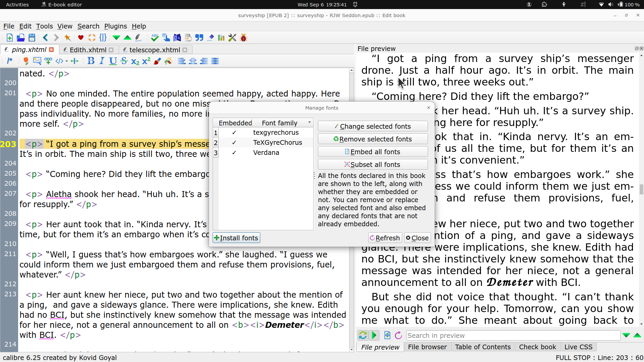The image size is (644, 362).
Task: Click the text color paintbrush
Action: pos(157,61)
